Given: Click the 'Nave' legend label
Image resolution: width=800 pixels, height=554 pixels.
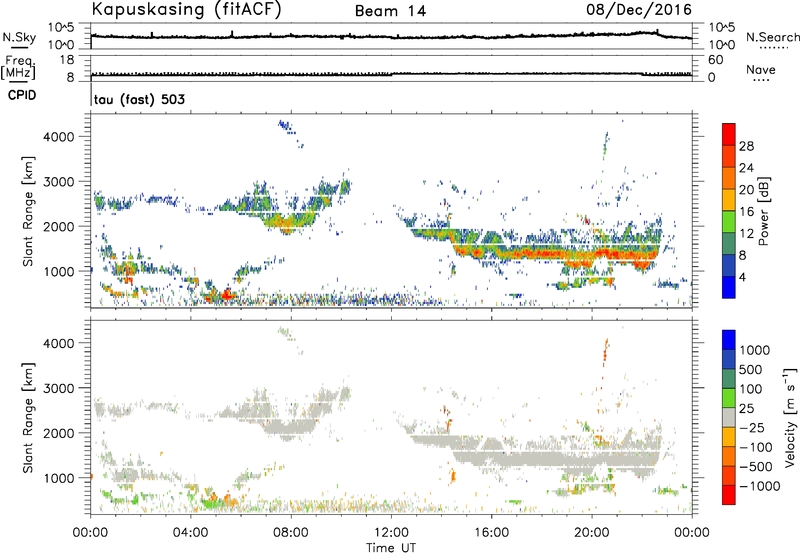Looking at the screenshot, I should pyautogui.click(x=761, y=69).
